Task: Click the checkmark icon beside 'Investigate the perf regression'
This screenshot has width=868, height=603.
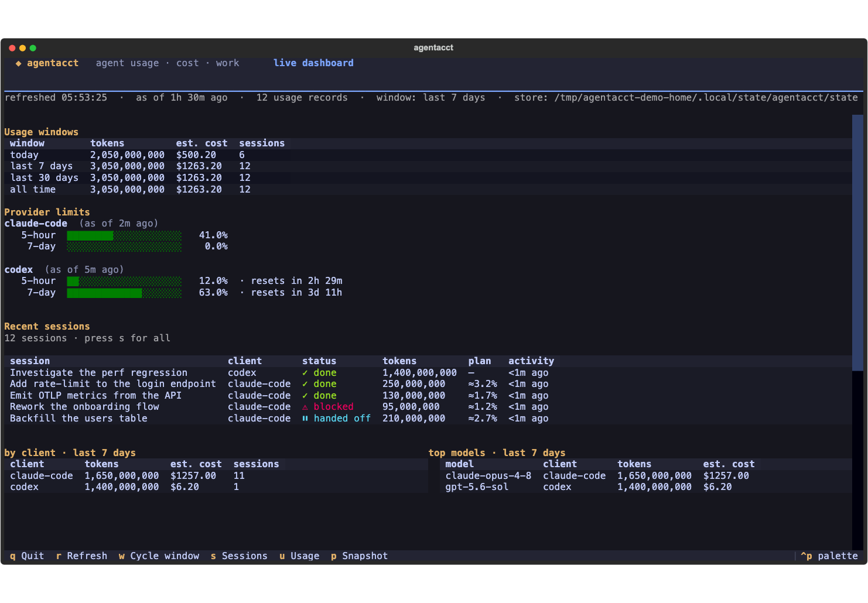Action: 305,373
